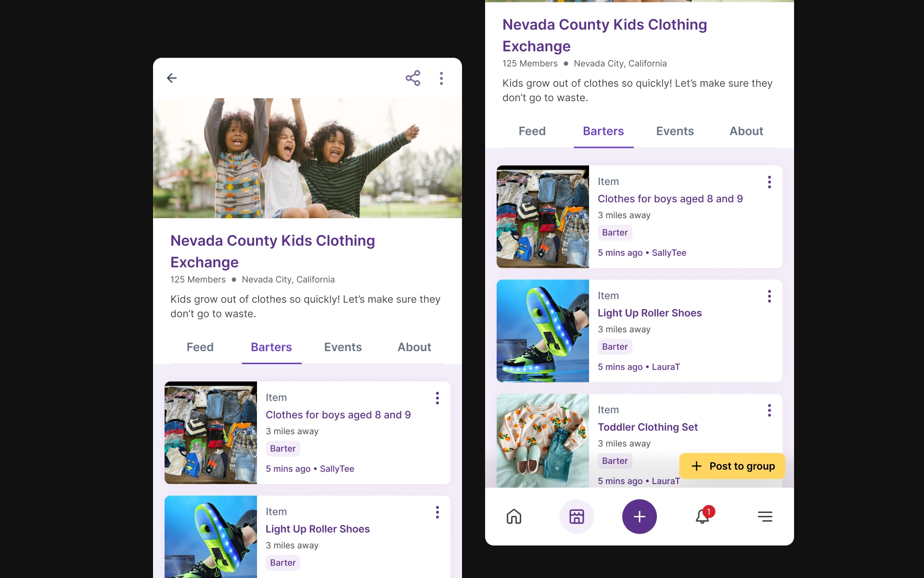Open the marketplace store icon in bottom bar
Screen dimensions: 924x578
(x=577, y=516)
